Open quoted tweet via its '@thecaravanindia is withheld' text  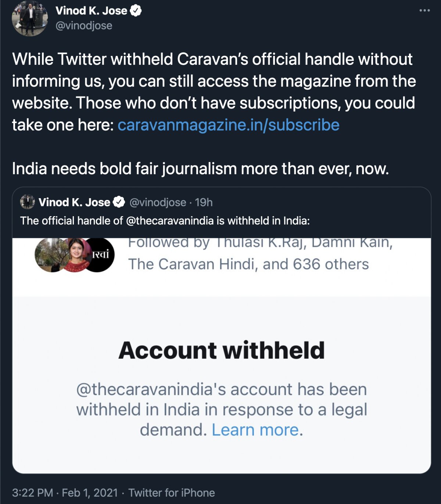pos(165,221)
